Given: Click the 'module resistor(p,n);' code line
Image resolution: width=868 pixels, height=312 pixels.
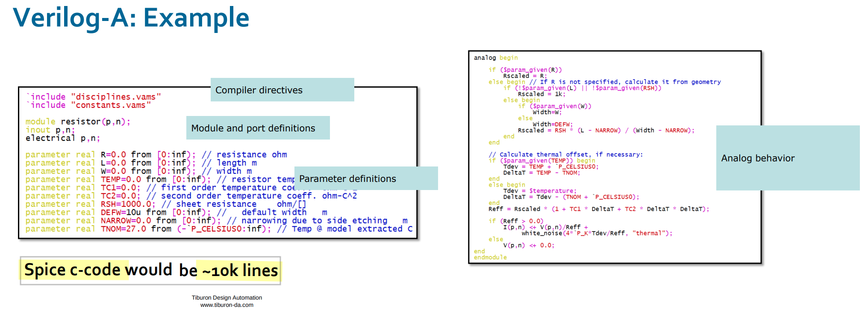Looking at the screenshot, I should coord(78,122).
